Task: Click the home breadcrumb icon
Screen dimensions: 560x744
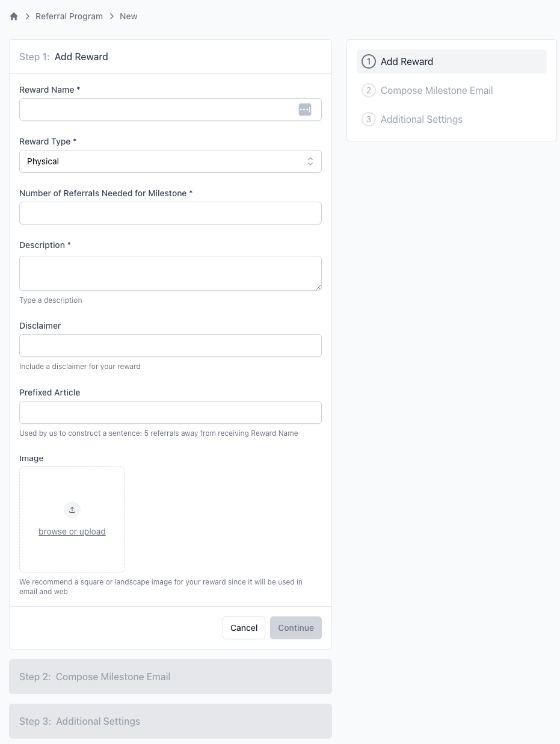Action: 14,16
